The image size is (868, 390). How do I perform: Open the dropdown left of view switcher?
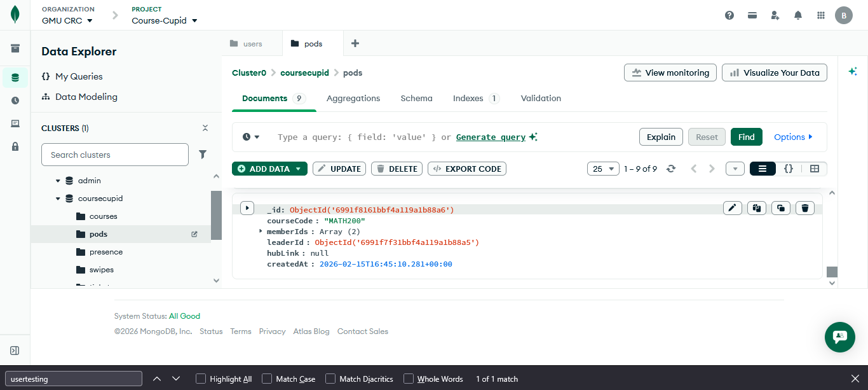pyautogui.click(x=735, y=169)
